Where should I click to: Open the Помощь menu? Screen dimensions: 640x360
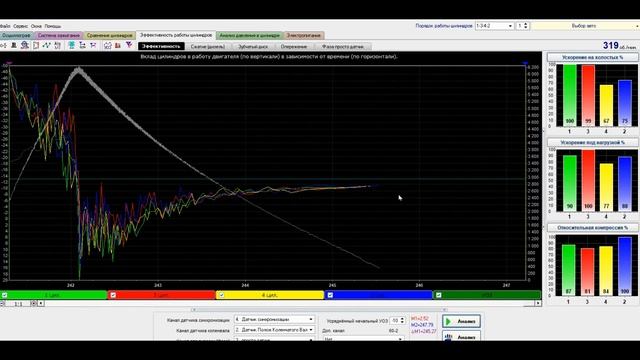[x=53, y=26]
